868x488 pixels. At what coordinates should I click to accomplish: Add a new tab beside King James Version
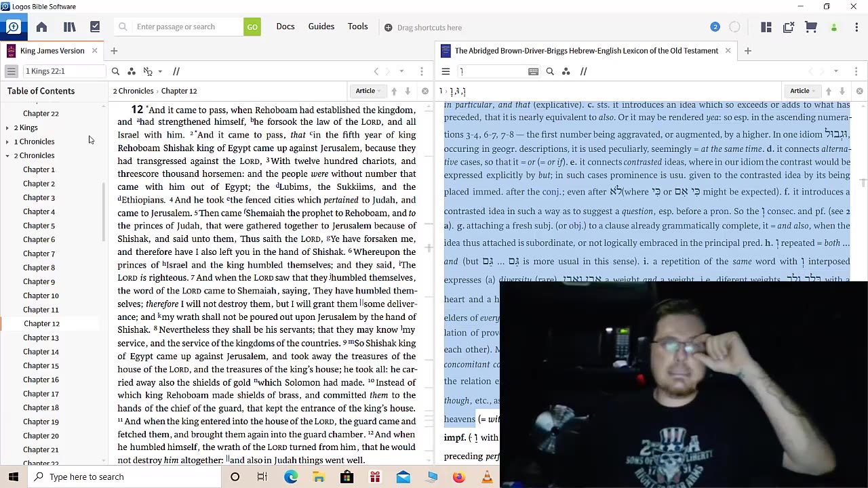(x=114, y=51)
